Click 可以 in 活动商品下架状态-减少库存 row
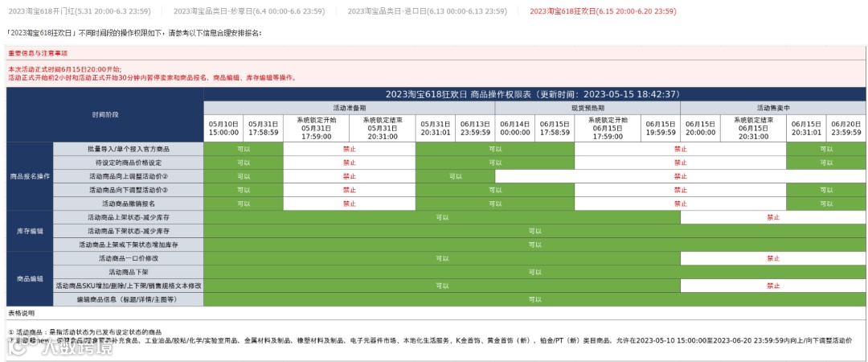868x362 pixels. pyautogui.click(x=534, y=231)
